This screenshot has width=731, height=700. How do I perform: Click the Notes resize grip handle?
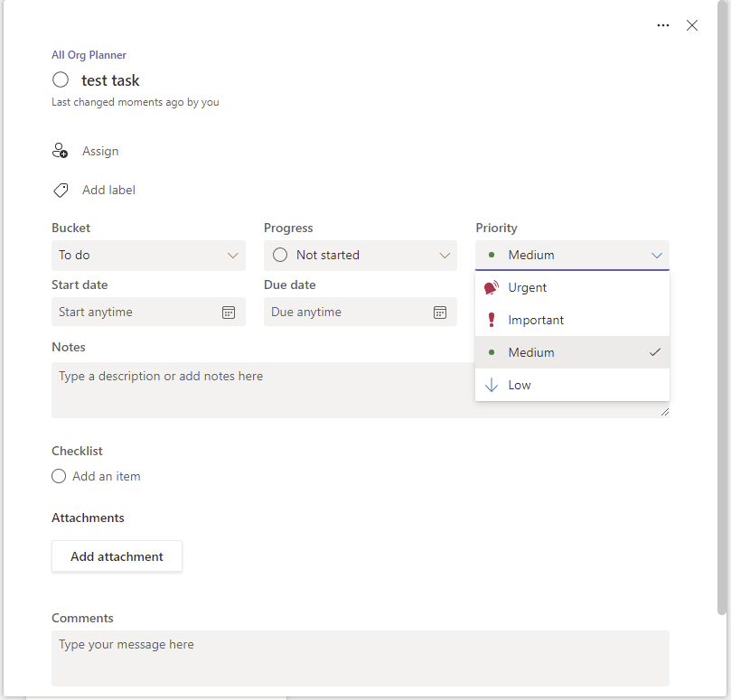coord(665,412)
